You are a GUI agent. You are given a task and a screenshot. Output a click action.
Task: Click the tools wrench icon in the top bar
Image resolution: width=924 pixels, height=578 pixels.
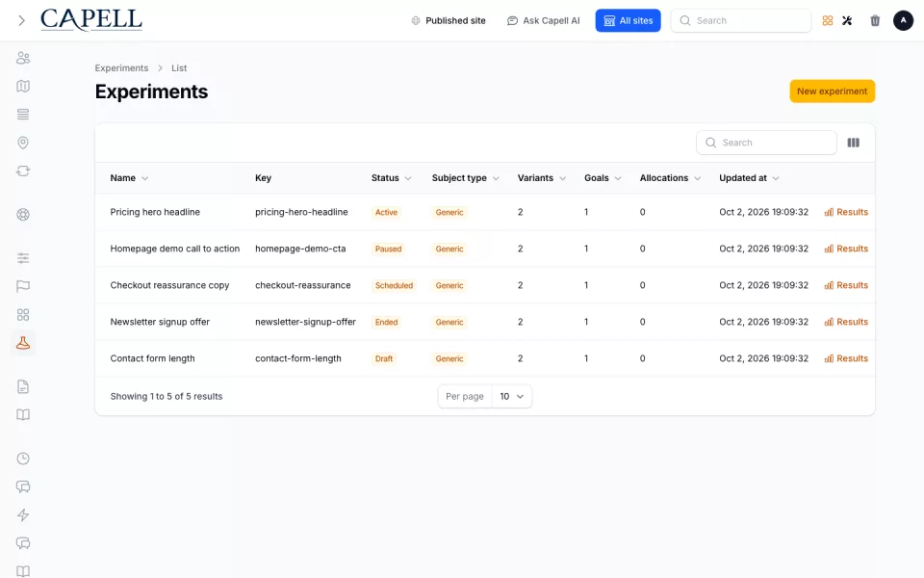pos(847,20)
